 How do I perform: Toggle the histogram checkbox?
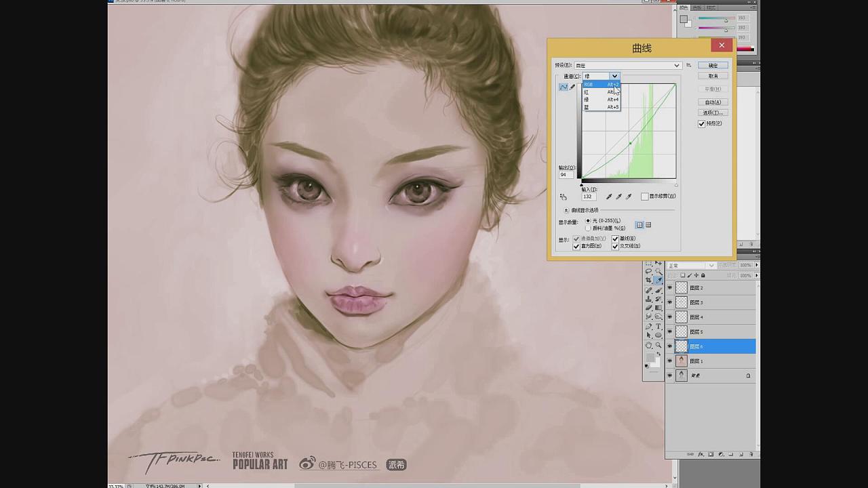[576, 246]
